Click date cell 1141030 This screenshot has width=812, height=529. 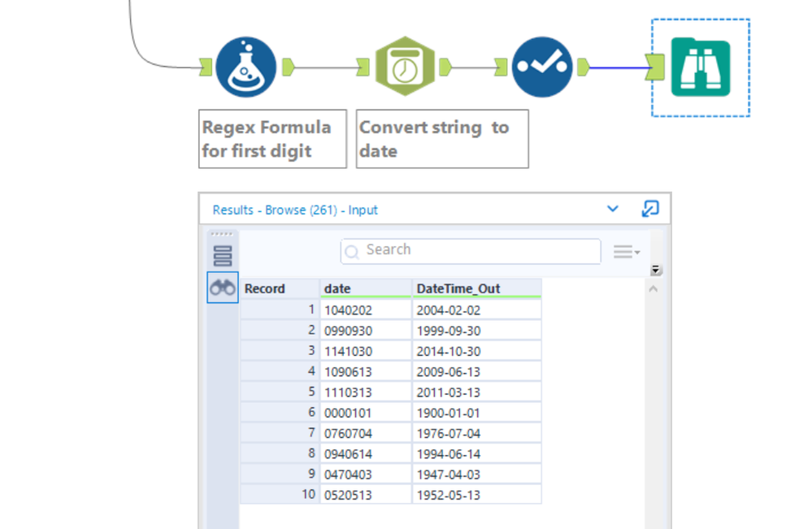(366, 351)
